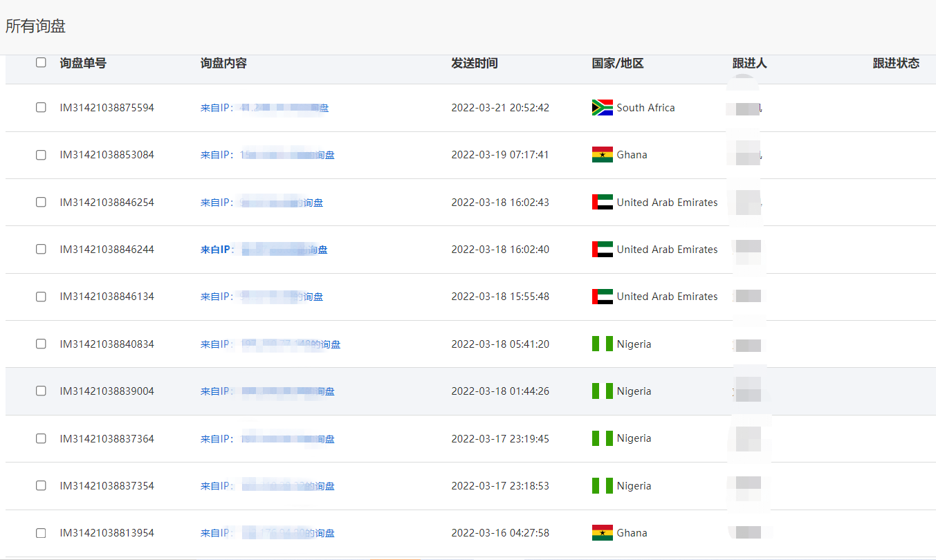
Task: Click inquiry number IM31421038839004
Action: [107, 391]
